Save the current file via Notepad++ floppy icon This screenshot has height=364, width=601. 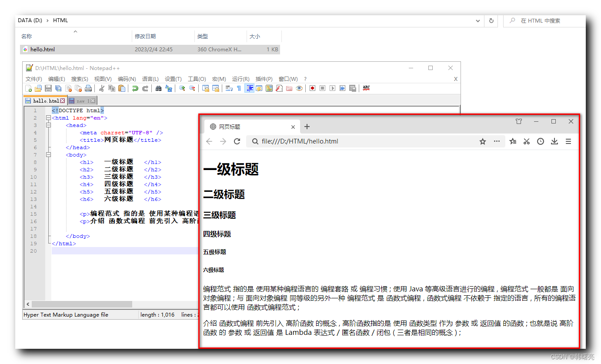48,88
